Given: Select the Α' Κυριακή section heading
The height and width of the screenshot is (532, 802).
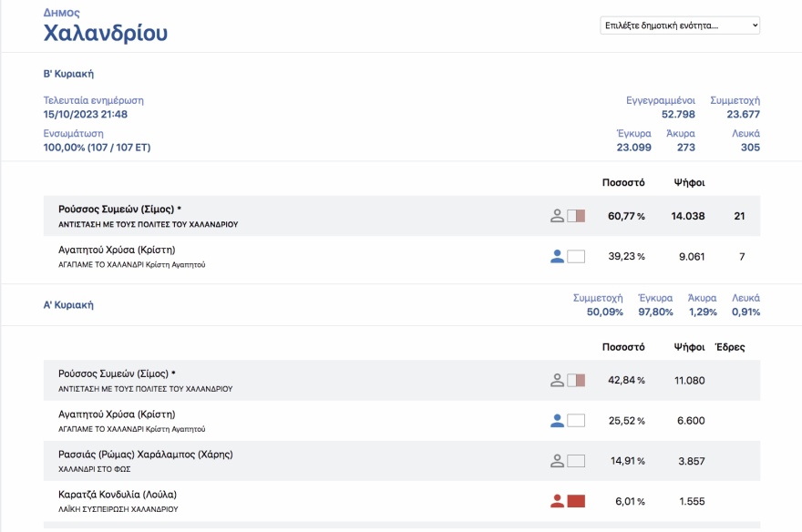Looking at the screenshot, I should click(x=68, y=305).
